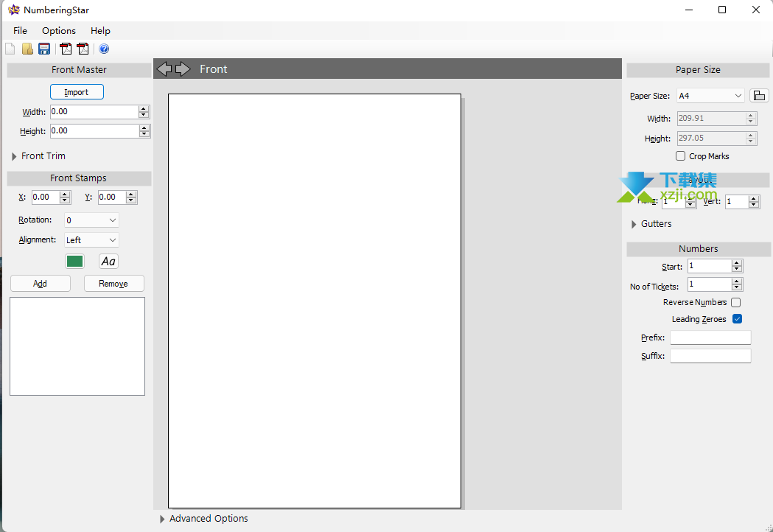Enable the Crop Marks checkbox

tap(680, 156)
